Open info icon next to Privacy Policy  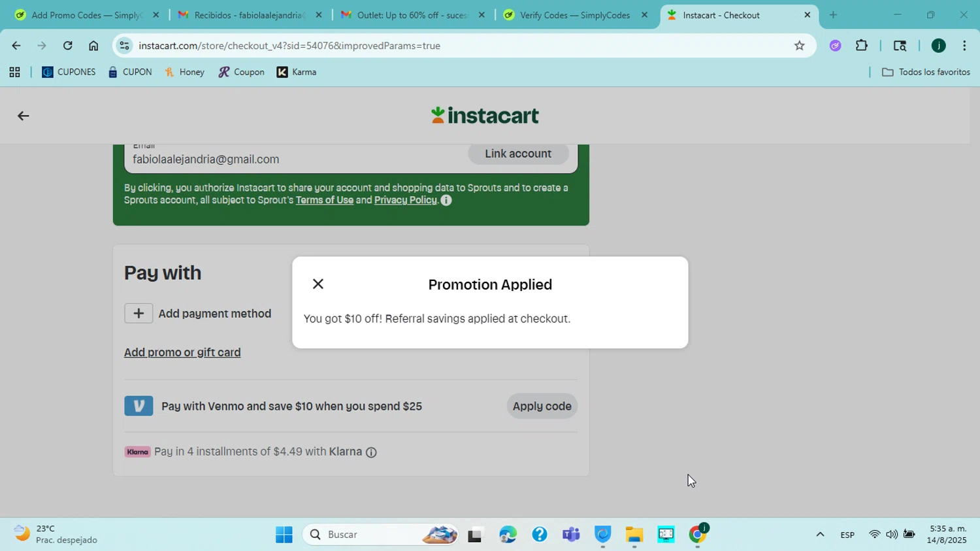pos(446,201)
